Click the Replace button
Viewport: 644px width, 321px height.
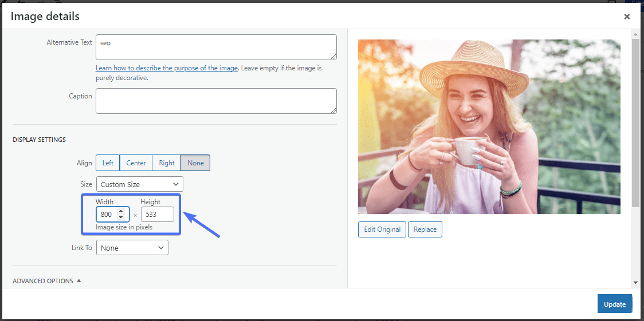pyautogui.click(x=425, y=229)
